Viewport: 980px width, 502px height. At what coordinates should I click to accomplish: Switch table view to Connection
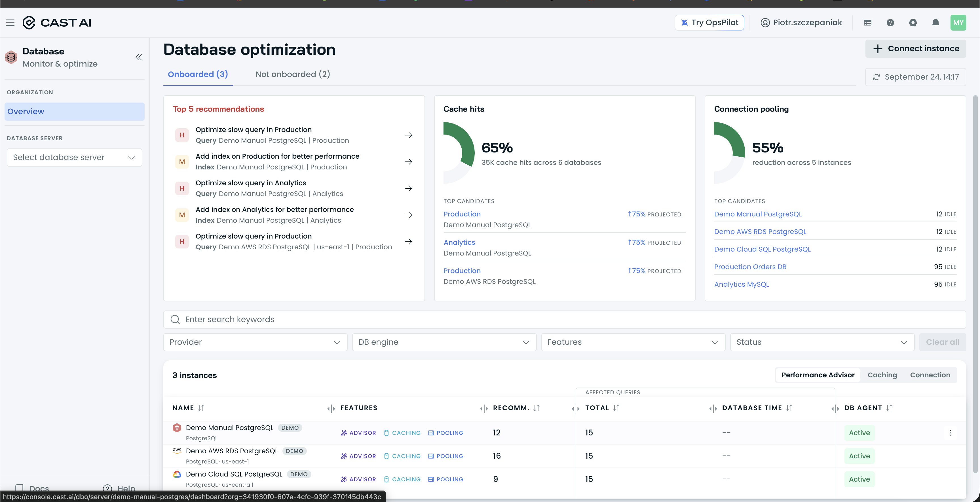point(930,375)
